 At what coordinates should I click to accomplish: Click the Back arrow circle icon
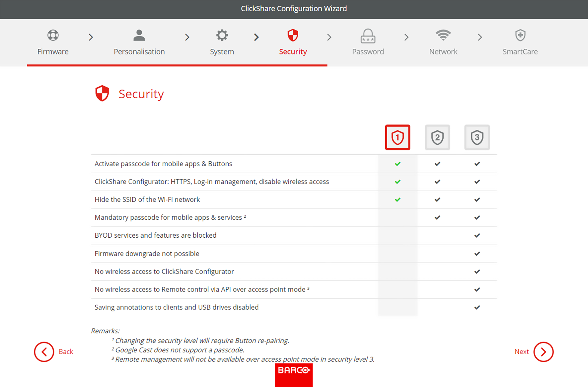[44, 352]
